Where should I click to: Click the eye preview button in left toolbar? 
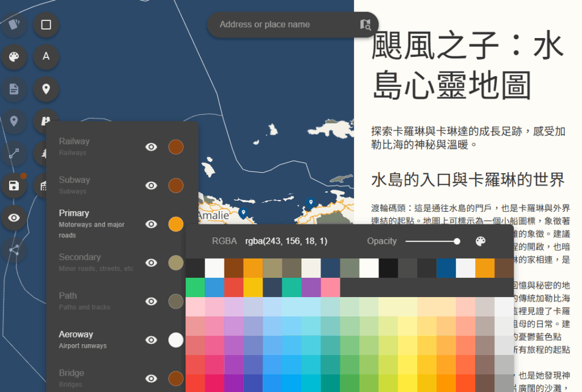point(14,218)
